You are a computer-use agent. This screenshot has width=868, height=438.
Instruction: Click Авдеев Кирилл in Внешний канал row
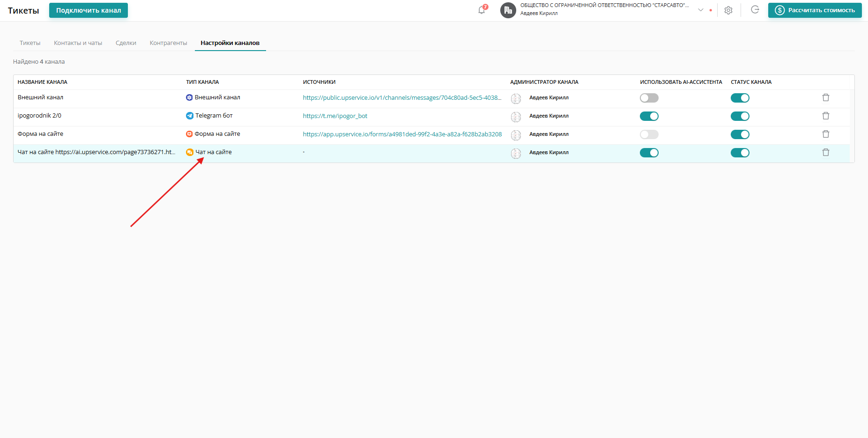click(x=549, y=97)
